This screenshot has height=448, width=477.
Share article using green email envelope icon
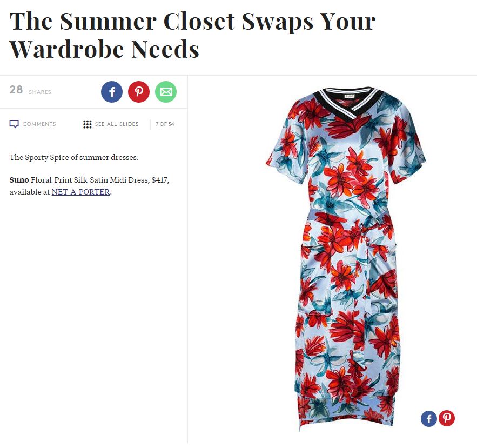click(x=166, y=92)
